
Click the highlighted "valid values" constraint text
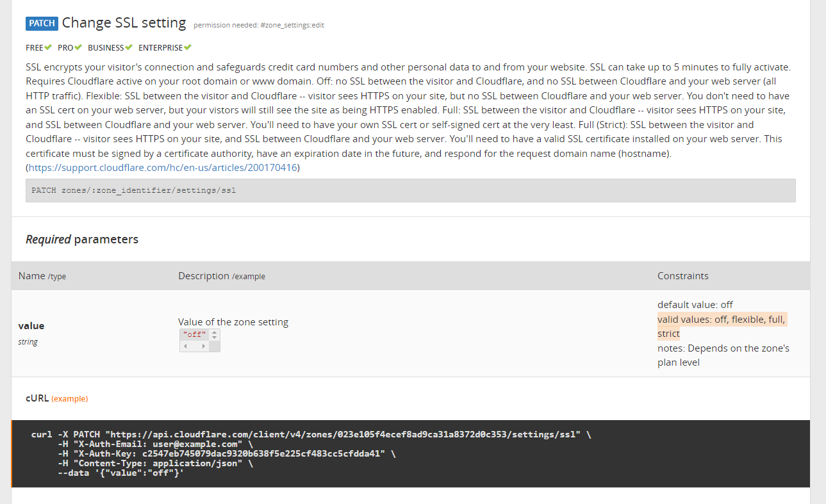[x=722, y=327]
